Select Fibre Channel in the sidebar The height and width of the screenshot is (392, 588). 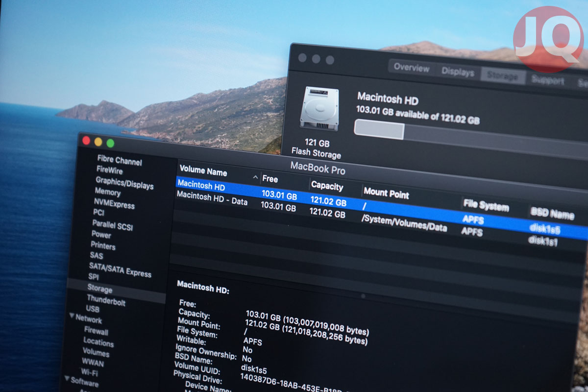(120, 160)
